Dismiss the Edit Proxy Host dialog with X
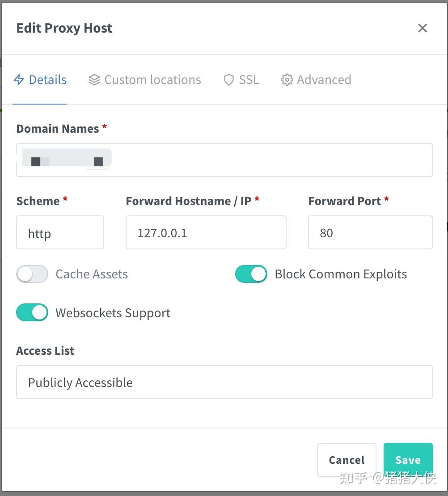The height and width of the screenshot is (496, 448). 422,28
